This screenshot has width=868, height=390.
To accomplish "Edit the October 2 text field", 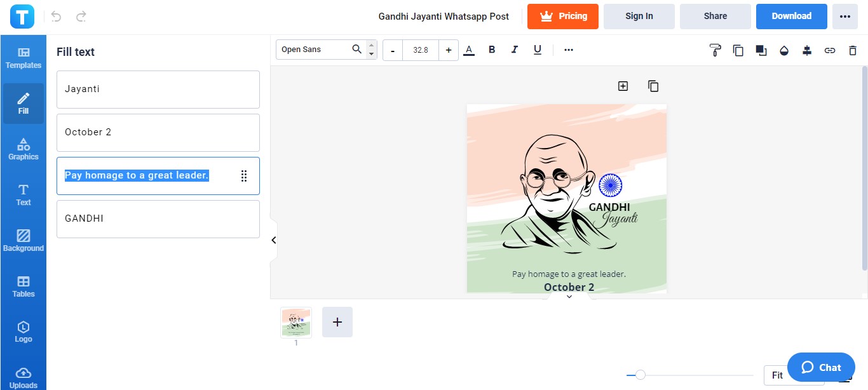I will tap(158, 133).
